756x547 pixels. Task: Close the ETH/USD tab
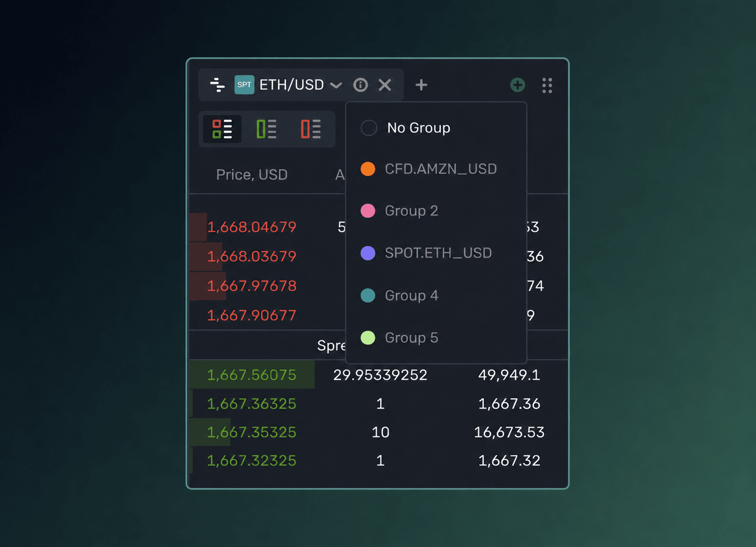pyautogui.click(x=385, y=85)
